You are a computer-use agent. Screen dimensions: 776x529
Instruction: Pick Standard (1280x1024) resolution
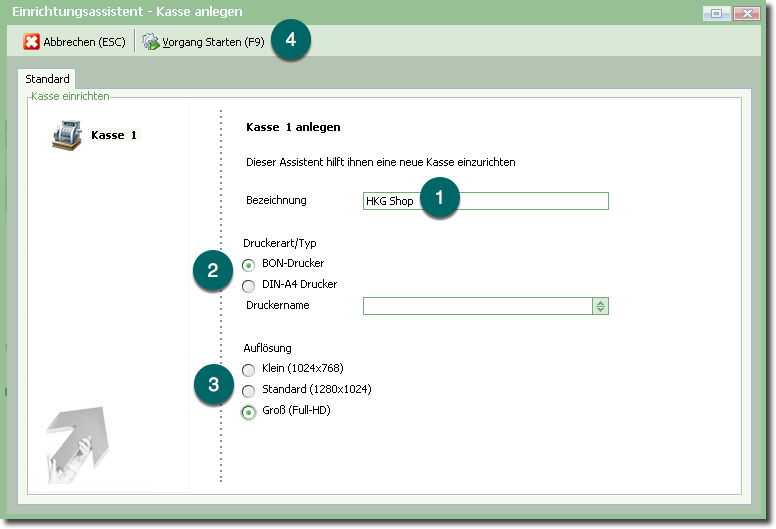coord(249,391)
